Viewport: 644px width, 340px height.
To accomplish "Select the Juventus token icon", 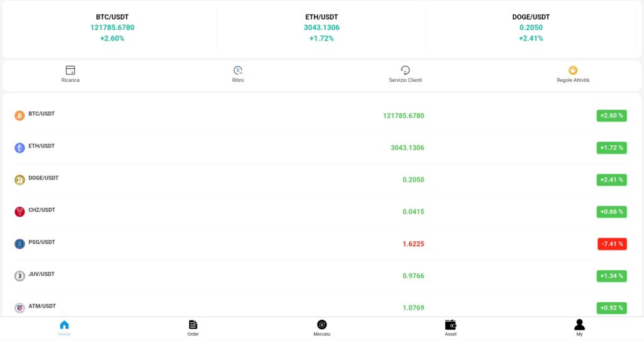I will (x=19, y=276).
